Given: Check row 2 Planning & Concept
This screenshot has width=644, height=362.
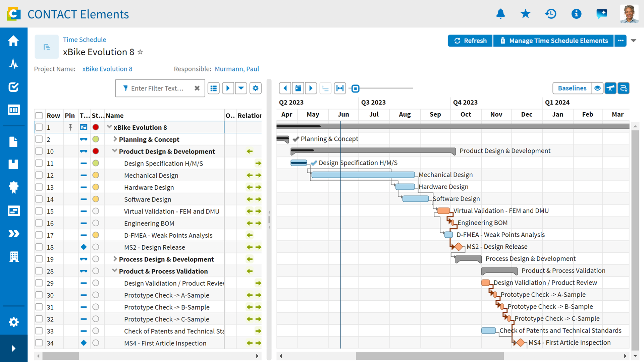Looking at the screenshot, I should [x=39, y=139].
